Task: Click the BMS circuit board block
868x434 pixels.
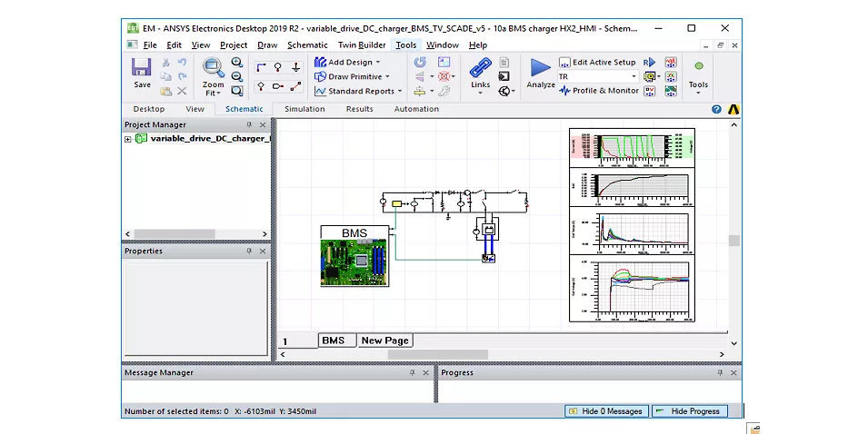Action: 354,256
